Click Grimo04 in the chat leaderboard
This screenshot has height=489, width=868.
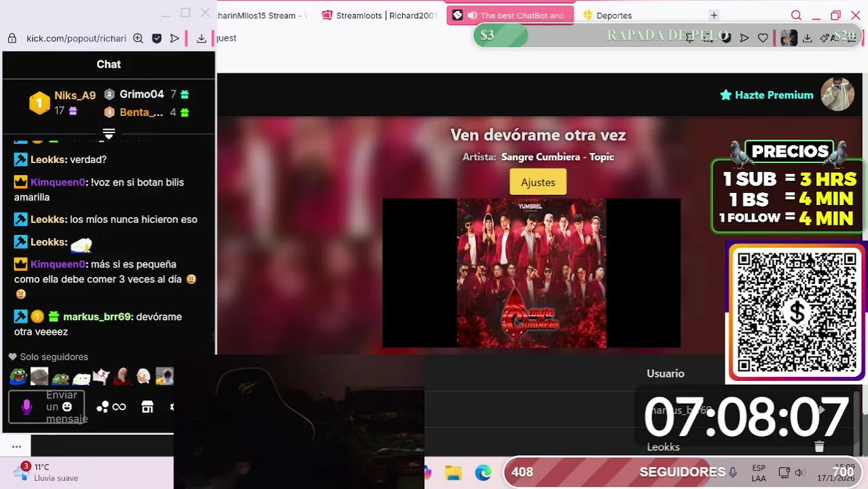(141, 94)
